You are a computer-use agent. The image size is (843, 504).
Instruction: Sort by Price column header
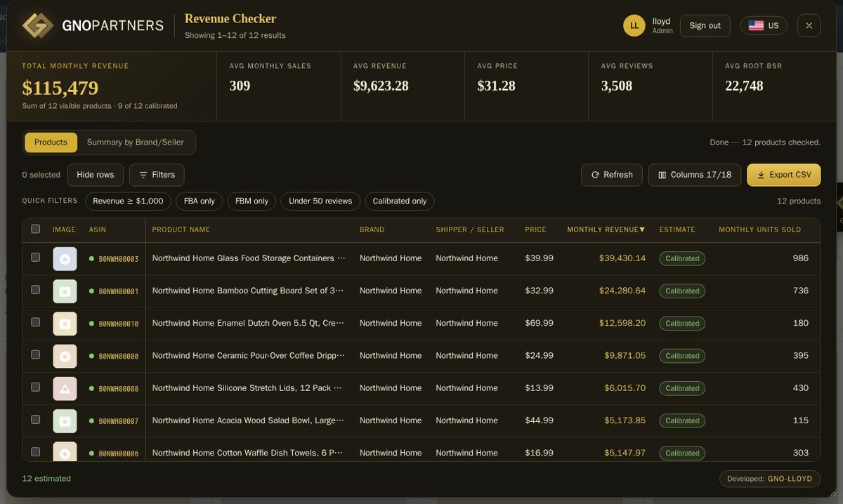click(x=535, y=230)
